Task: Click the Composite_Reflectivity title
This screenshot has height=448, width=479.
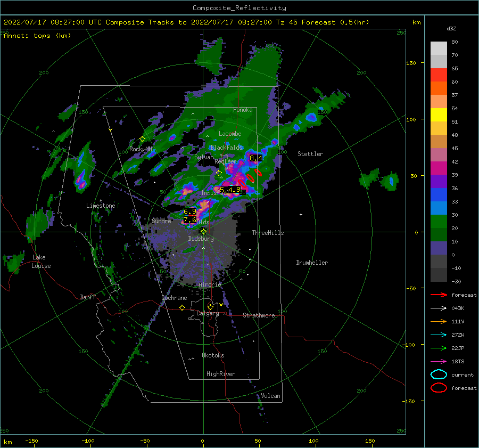Action: (239, 7)
